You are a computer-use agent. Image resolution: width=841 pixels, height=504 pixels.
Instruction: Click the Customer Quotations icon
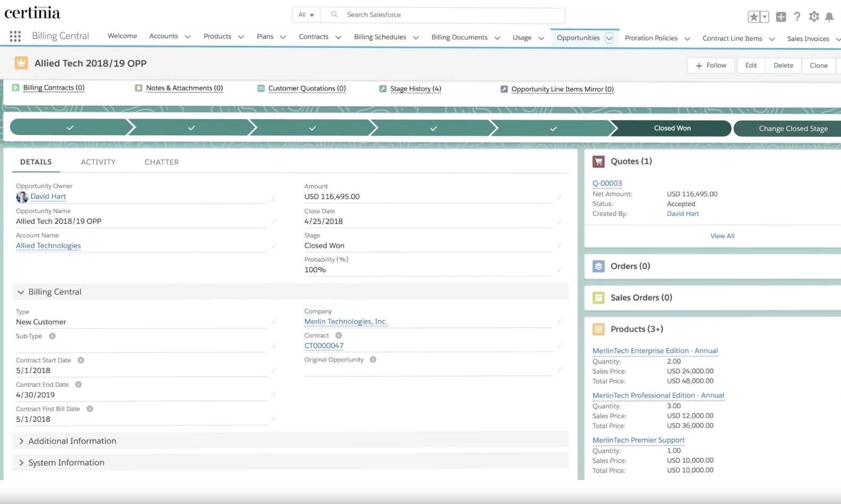261,88
